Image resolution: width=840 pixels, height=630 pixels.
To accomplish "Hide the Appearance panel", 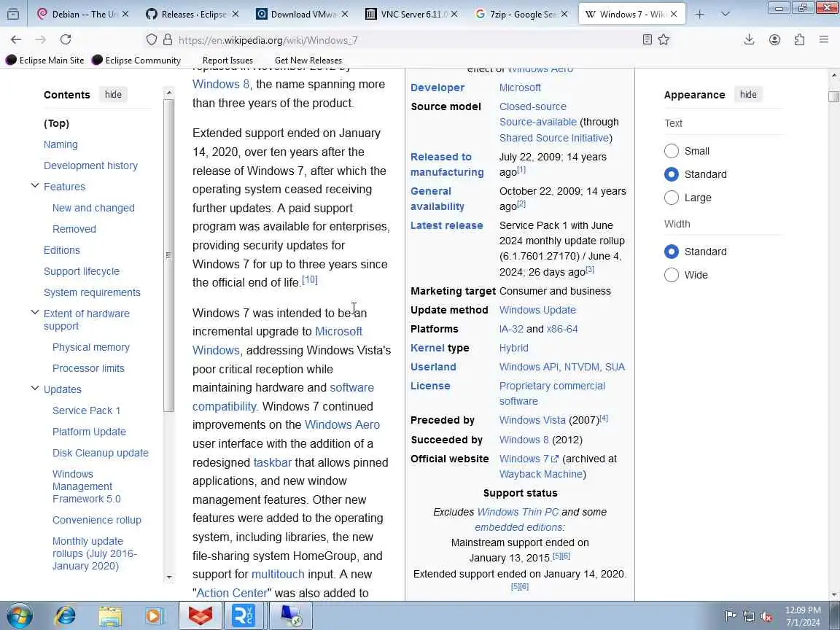I will [x=748, y=94].
